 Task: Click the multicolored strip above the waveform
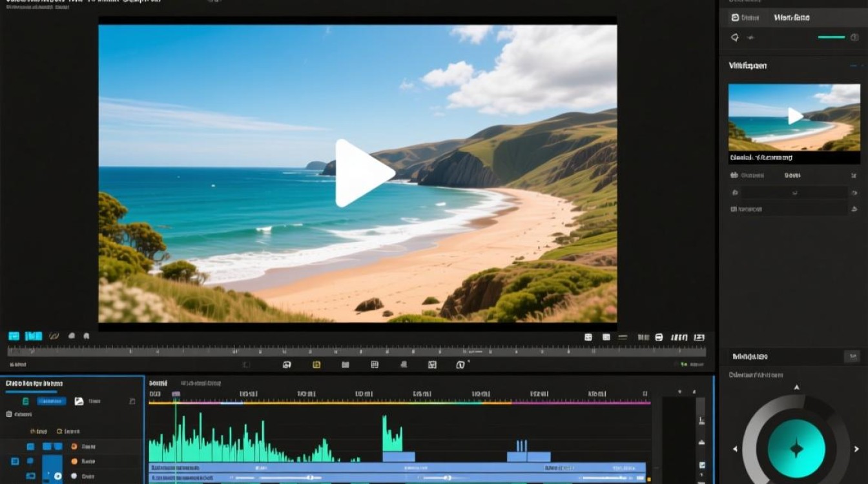[399, 403]
